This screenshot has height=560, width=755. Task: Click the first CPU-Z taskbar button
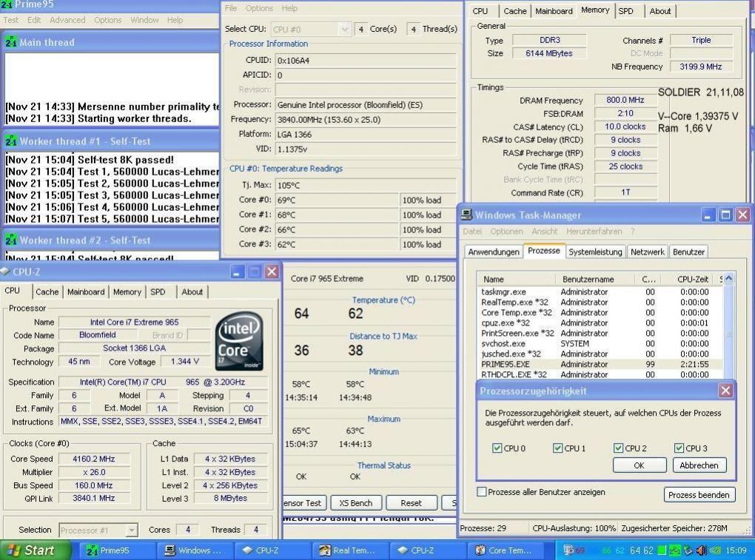click(272, 550)
